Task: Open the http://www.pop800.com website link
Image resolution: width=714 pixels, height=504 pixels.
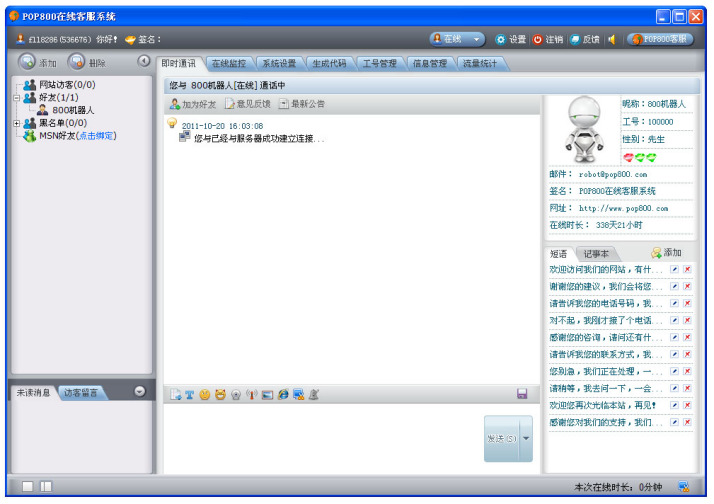Action: pos(623,209)
